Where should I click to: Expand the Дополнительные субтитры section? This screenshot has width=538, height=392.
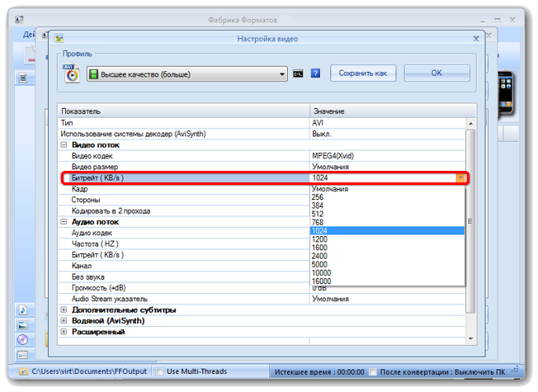click(x=64, y=310)
